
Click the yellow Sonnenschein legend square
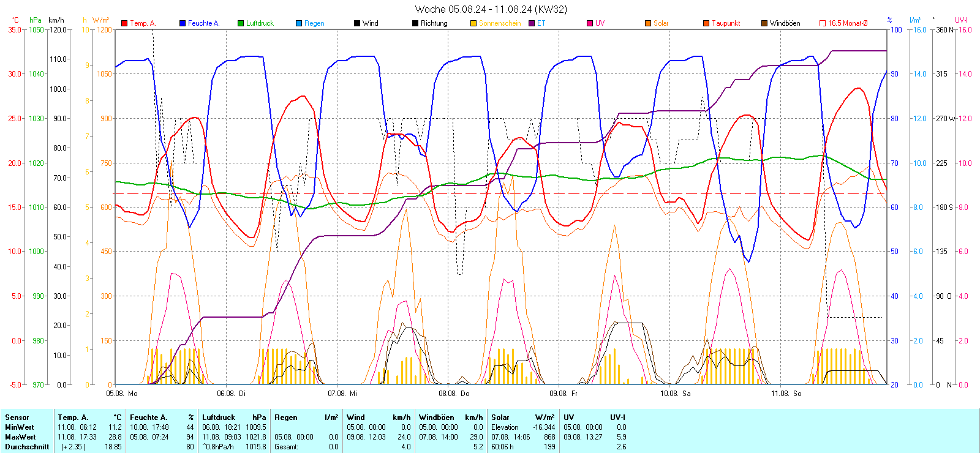473,23
